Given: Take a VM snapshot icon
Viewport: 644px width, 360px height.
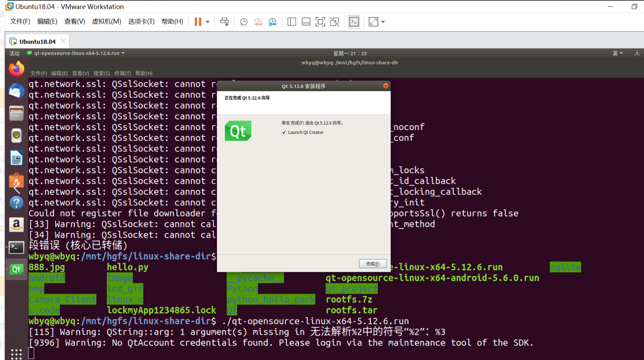Looking at the screenshot, I should (244, 22).
